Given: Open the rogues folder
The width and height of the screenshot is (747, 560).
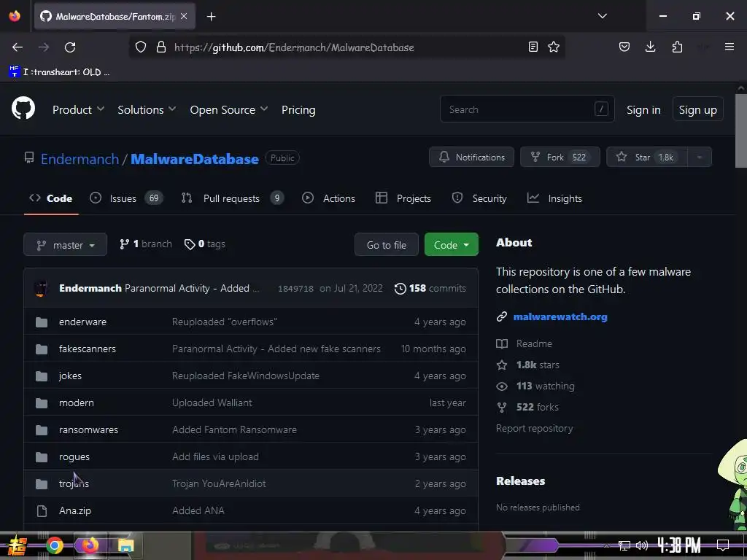Looking at the screenshot, I should coord(74,456).
